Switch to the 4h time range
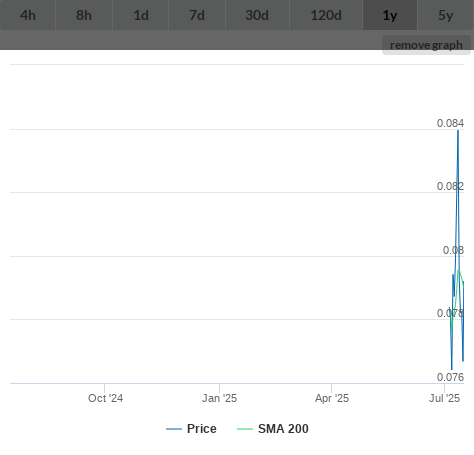This screenshot has height=455, width=474. 28,15
